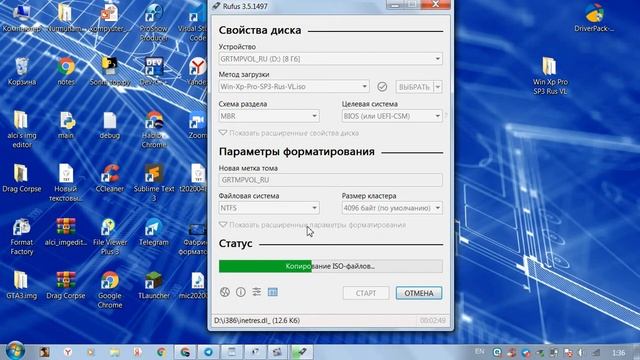
Task: Open the Rufus About info icon
Action: coord(241,292)
